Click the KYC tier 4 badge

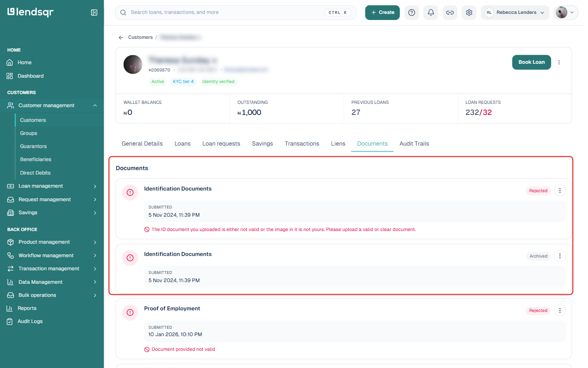coord(183,82)
